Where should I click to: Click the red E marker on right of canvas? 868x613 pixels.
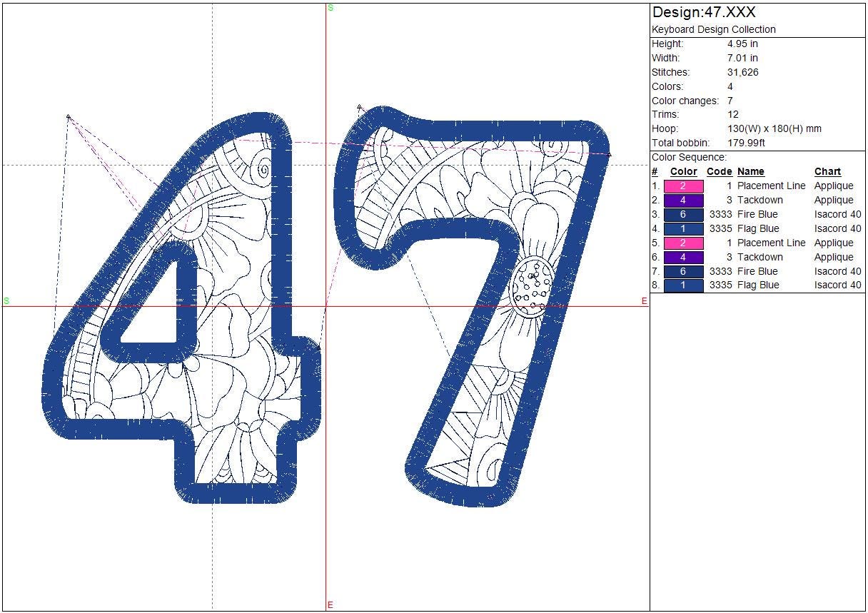point(644,301)
